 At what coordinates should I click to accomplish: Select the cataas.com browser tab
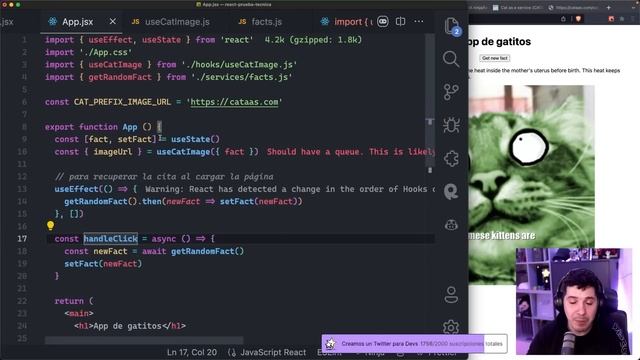pyautogui.click(x=573, y=7)
